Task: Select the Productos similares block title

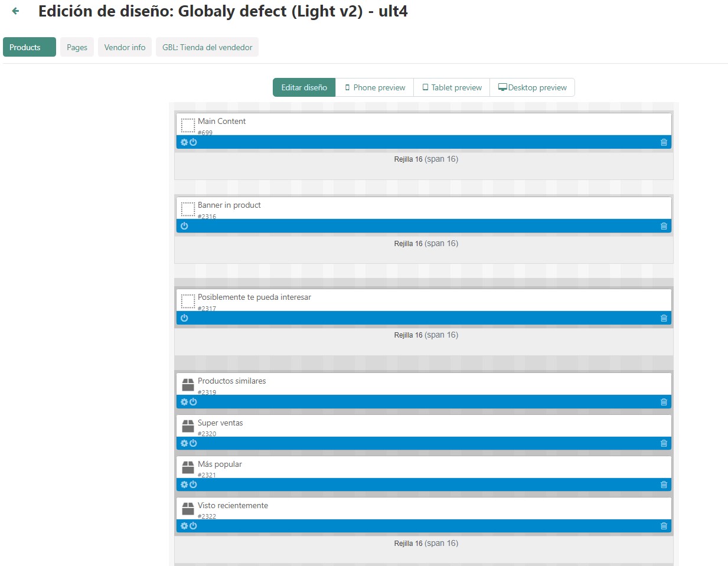Action: [231, 381]
